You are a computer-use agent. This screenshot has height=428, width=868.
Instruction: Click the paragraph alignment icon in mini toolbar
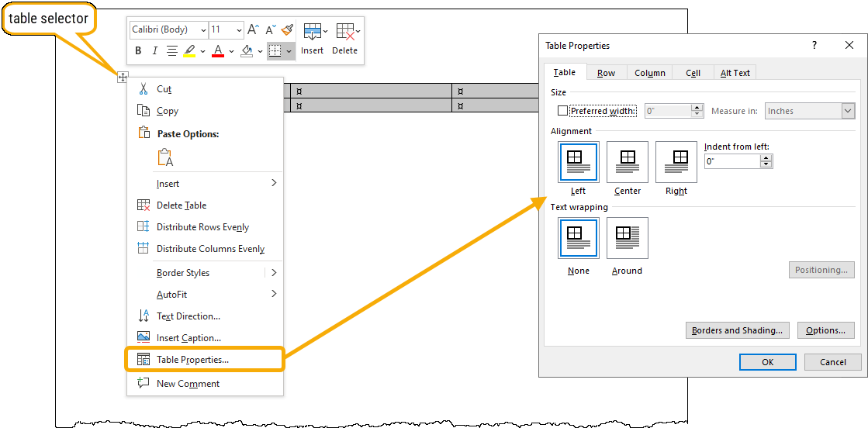pyautogui.click(x=171, y=51)
